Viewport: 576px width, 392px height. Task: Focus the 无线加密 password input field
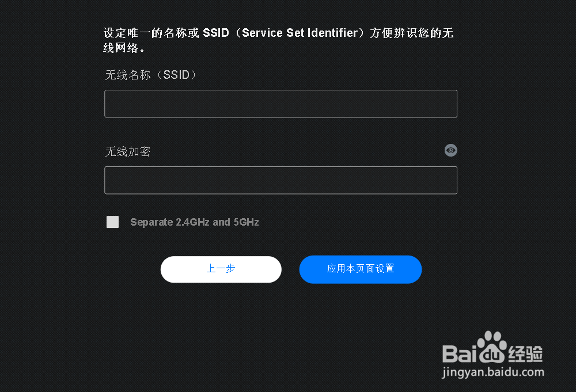point(281,180)
